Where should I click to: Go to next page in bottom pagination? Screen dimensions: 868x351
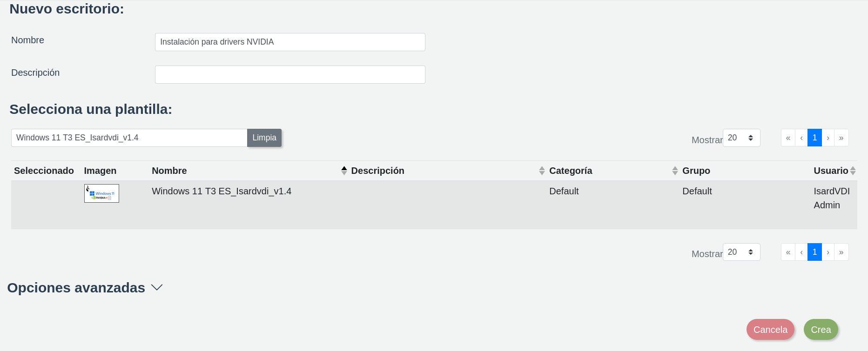click(x=828, y=252)
